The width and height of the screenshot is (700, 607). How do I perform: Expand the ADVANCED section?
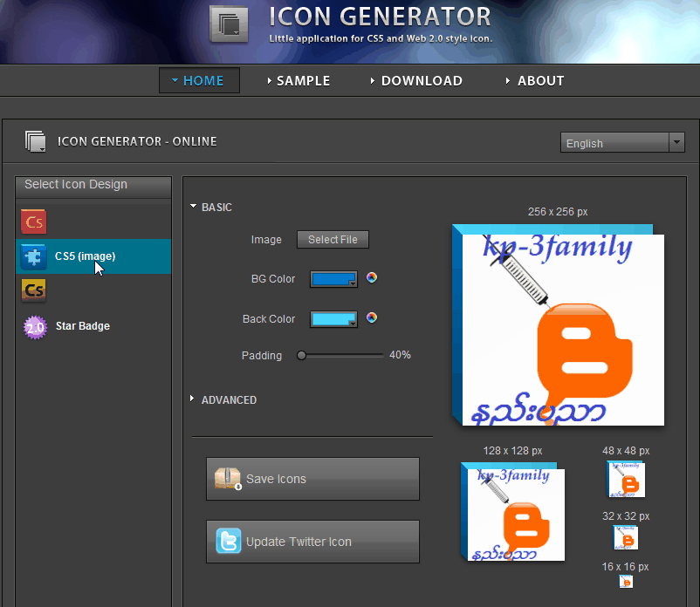pyautogui.click(x=223, y=399)
